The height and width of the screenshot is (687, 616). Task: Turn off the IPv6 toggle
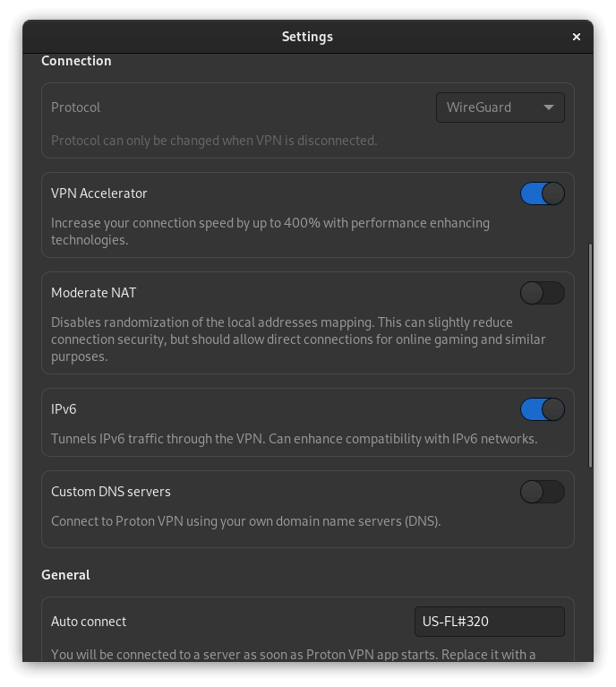(543, 409)
